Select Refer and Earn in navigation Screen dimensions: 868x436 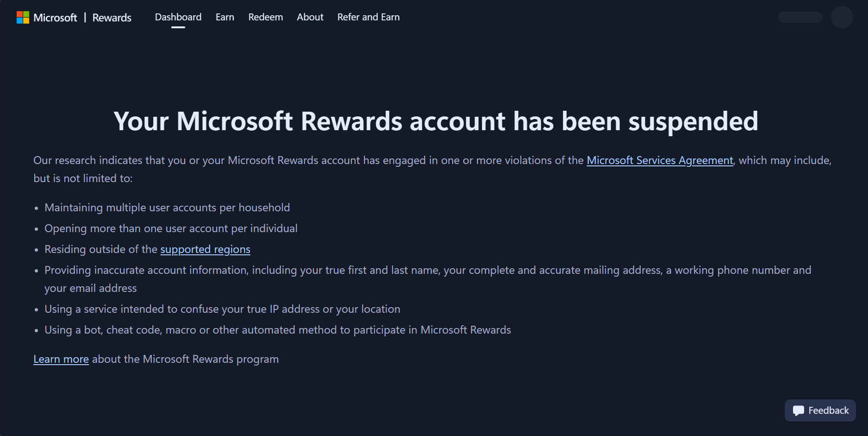click(x=368, y=17)
